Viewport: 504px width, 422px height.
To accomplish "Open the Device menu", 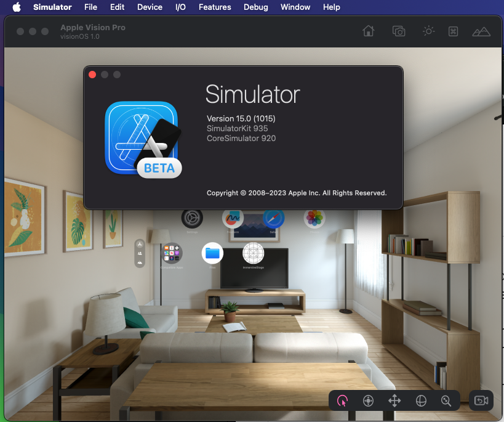I will click(150, 7).
